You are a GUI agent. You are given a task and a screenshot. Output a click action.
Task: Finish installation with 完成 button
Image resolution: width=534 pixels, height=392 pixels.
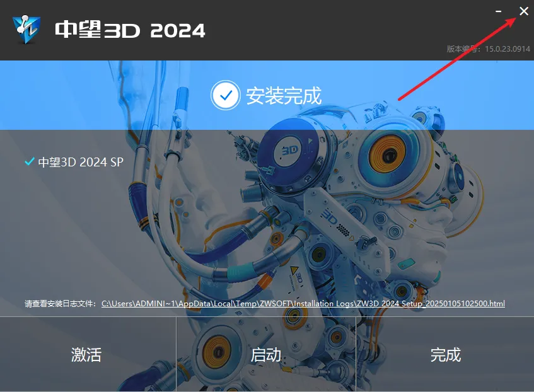445,354
